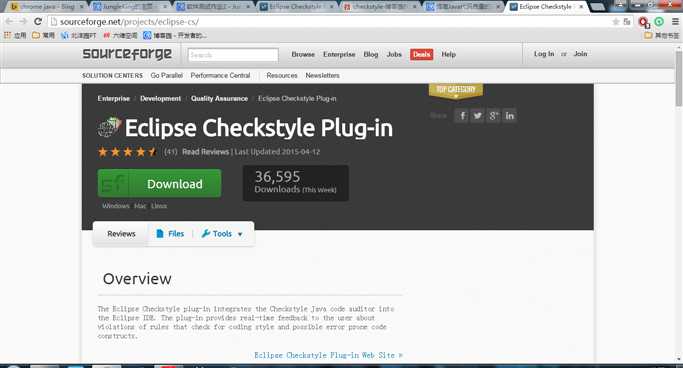Switch to the checkstyle red-icon browser tab

pyautogui.click(x=379, y=7)
